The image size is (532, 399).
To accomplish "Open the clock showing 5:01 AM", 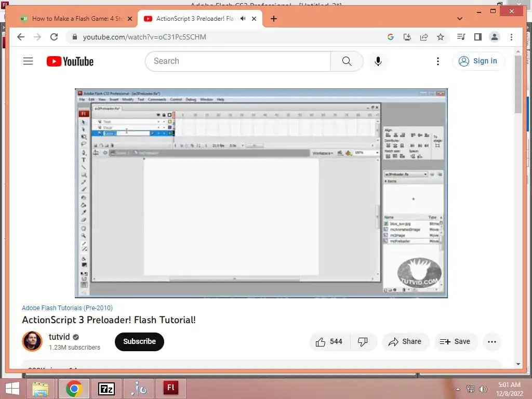I will 509,389.
